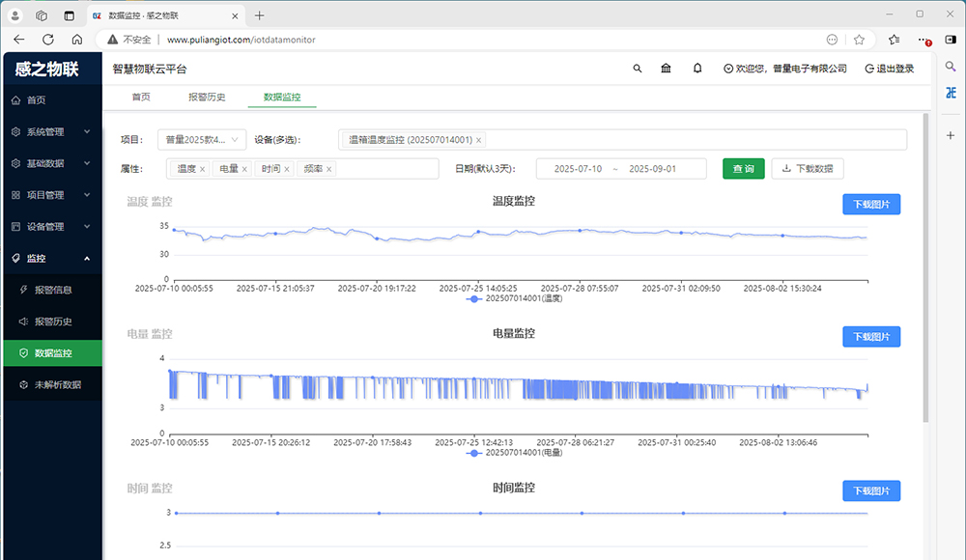Open the notification bell

click(x=697, y=69)
